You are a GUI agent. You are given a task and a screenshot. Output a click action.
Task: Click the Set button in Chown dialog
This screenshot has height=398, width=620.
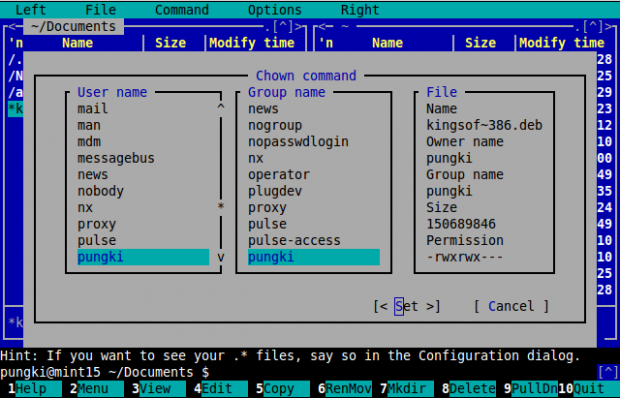tap(406, 306)
